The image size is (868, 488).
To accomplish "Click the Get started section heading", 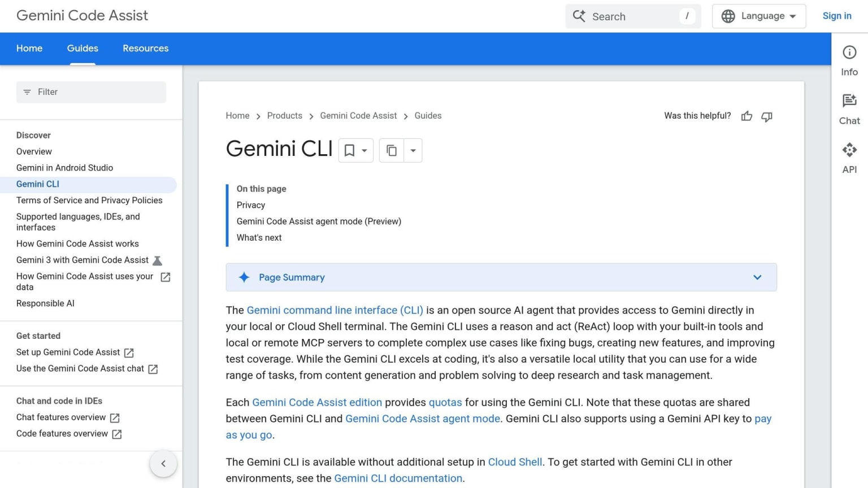I will (38, 336).
